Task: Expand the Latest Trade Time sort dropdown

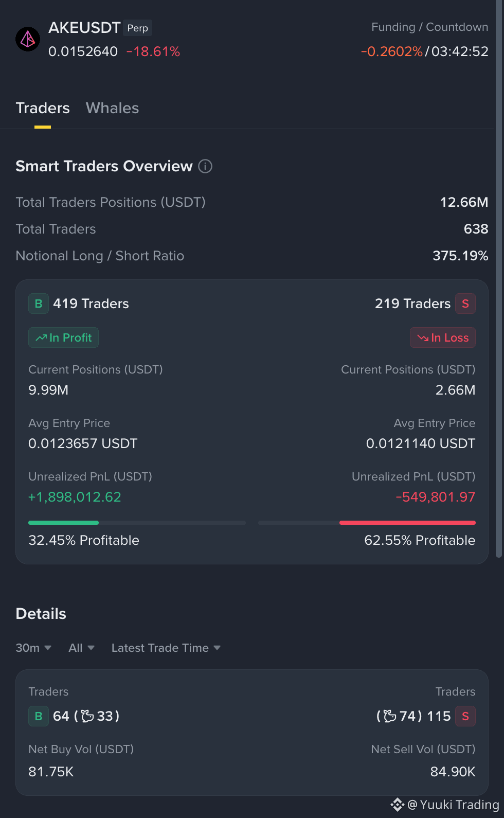Action: (x=166, y=648)
